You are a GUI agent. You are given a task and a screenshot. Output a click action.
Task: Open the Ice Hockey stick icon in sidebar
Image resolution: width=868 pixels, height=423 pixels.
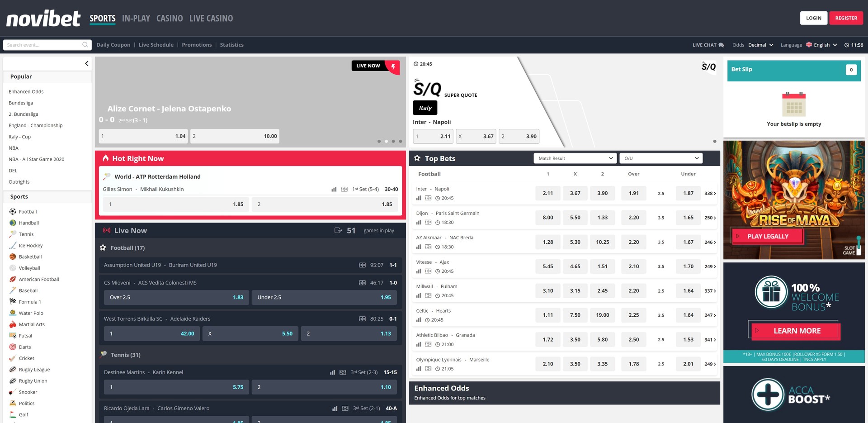13,246
